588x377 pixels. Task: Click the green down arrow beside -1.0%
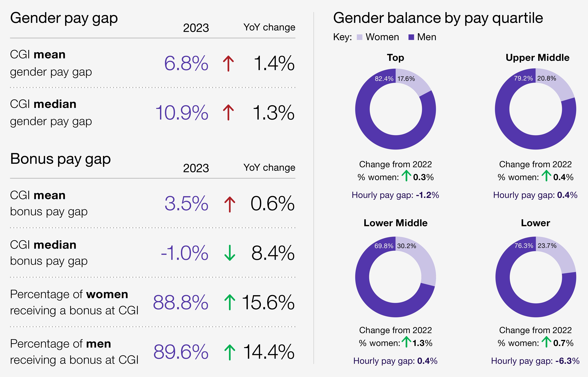point(230,253)
